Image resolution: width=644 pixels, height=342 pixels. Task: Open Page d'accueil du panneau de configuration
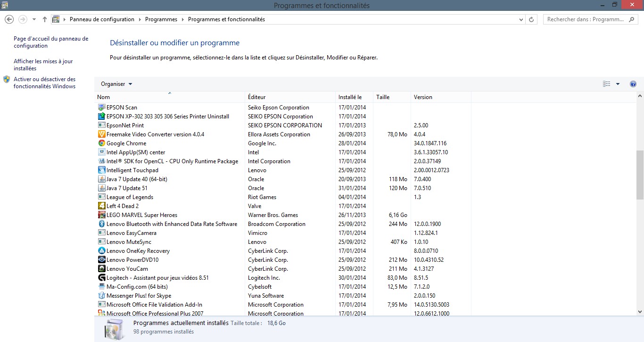(x=51, y=42)
